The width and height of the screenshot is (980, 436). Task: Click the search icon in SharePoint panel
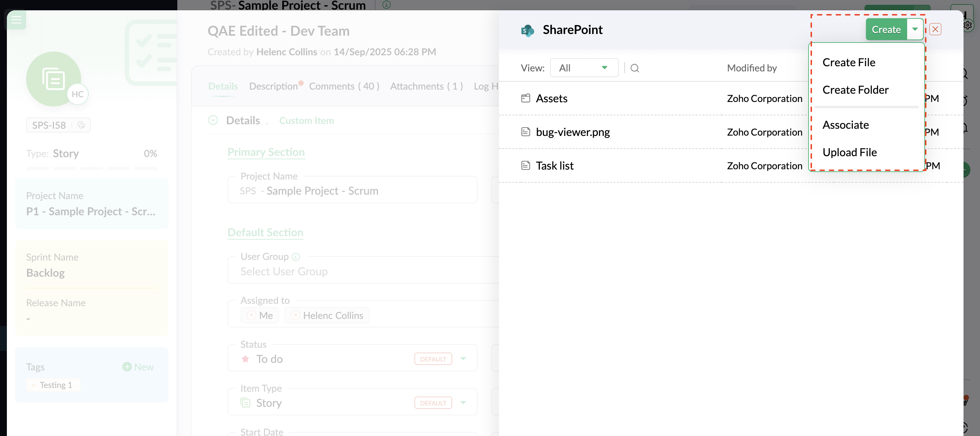634,68
